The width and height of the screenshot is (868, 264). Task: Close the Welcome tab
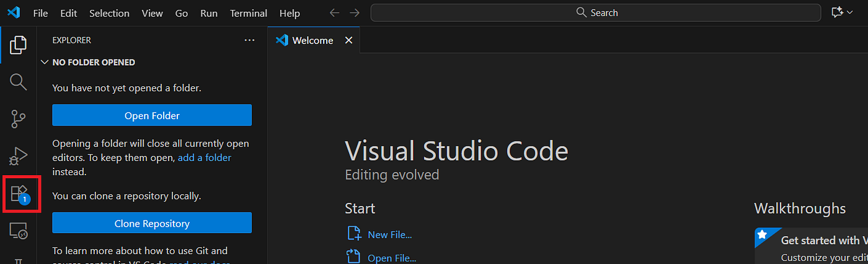[348, 40]
